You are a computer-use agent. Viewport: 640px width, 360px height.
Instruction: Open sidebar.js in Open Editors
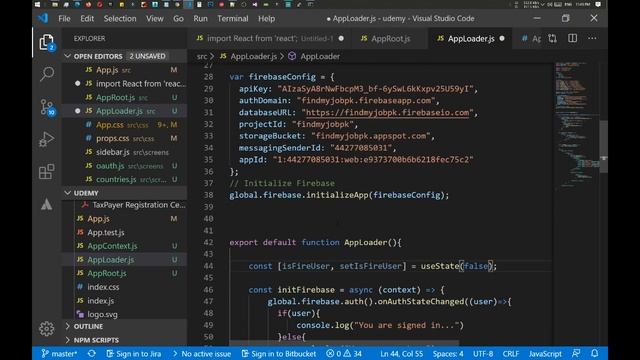[x=125, y=152]
